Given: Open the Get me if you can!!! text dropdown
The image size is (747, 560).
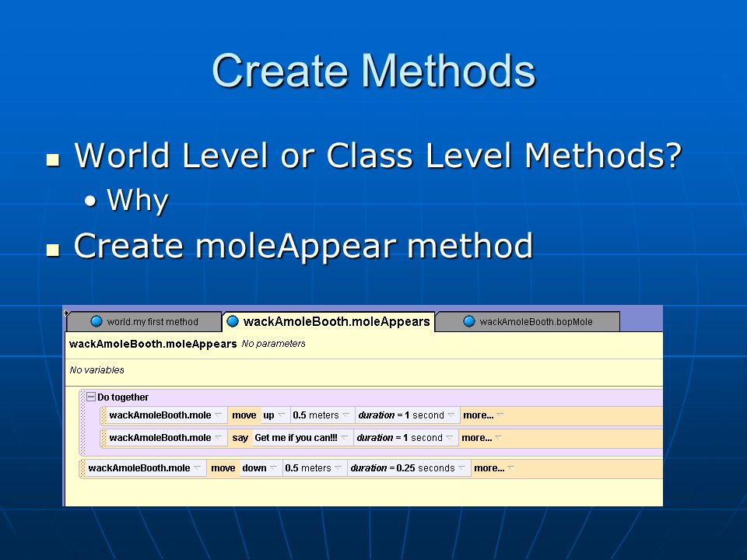Looking at the screenshot, I should coord(302,438).
